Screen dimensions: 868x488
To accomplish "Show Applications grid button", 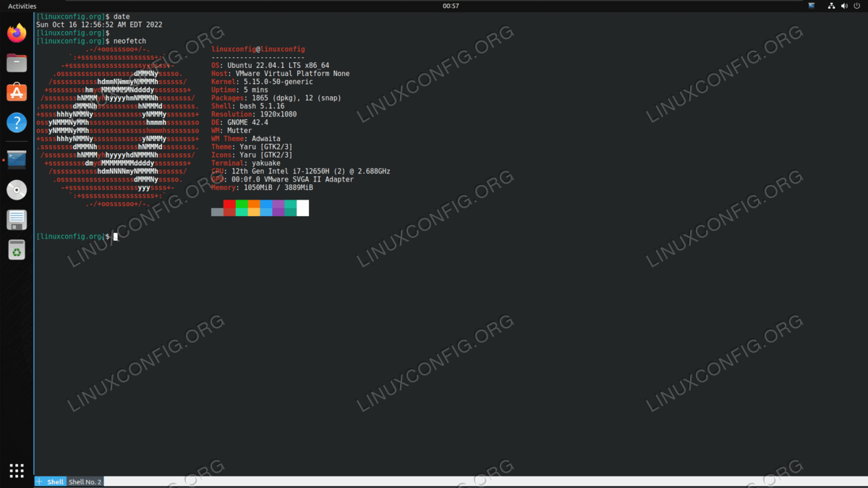I will pyautogui.click(x=17, y=470).
